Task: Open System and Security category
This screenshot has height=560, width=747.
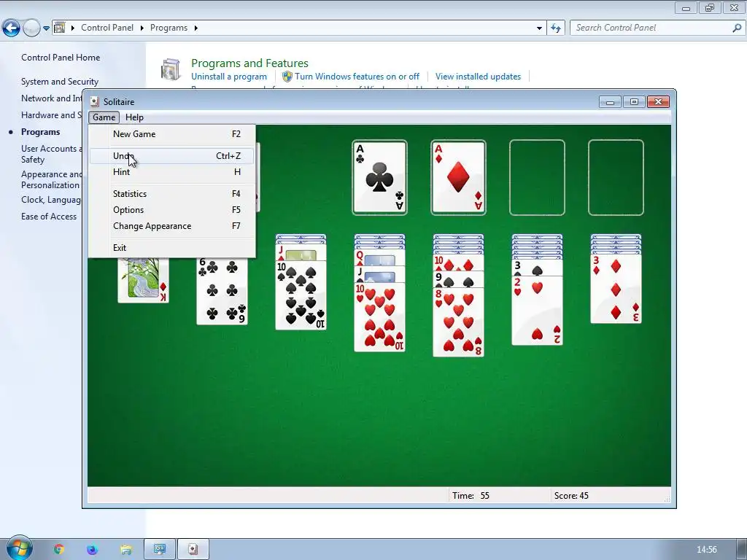Action: pos(60,82)
